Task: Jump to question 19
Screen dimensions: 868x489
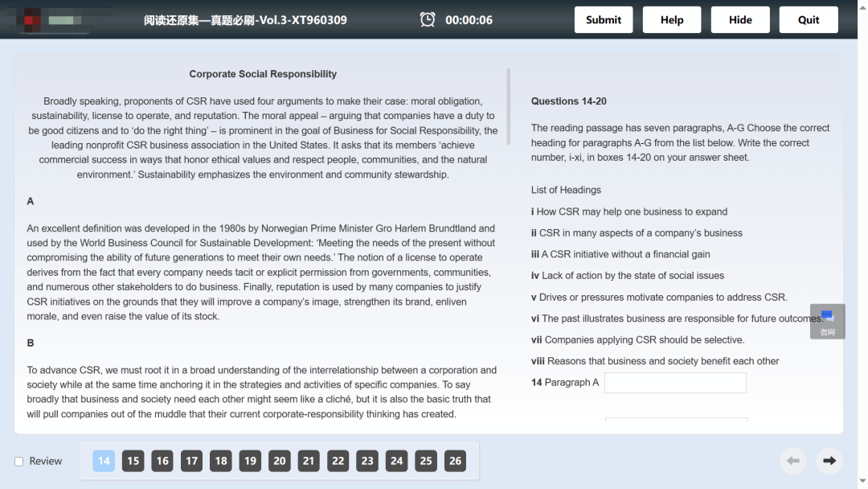Action: click(x=250, y=461)
